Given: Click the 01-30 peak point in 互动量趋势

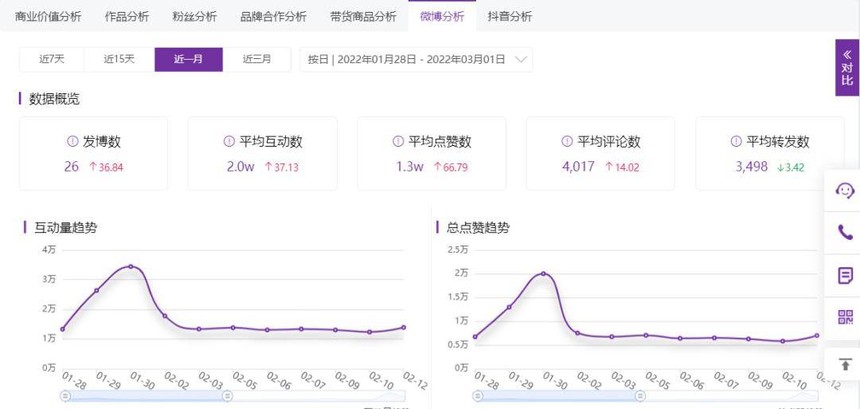Looking at the screenshot, I should tap(131, 266).
